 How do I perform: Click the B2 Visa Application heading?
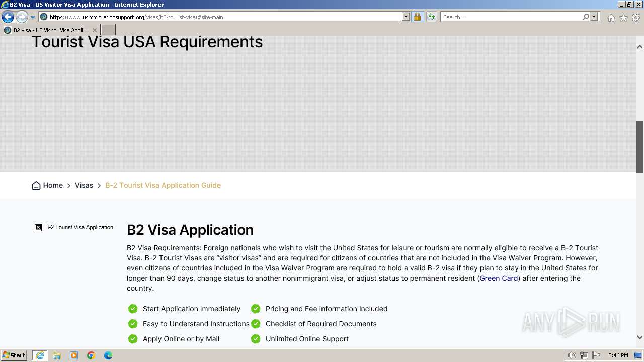point(190,230)
